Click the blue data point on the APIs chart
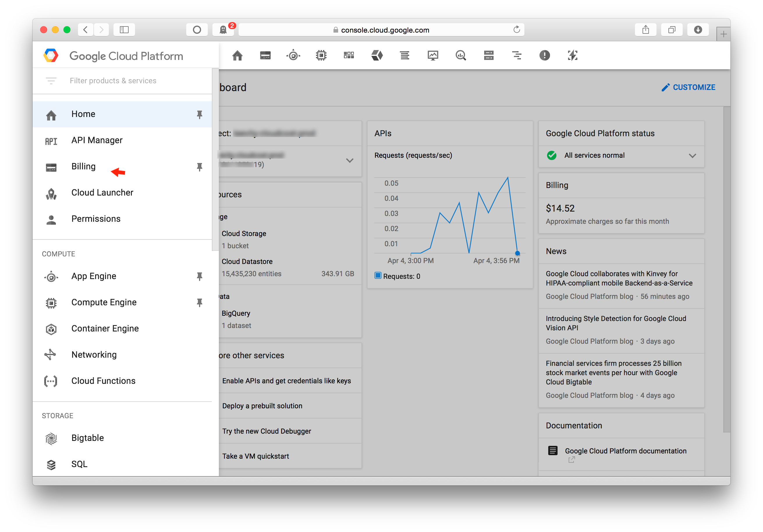The width and height of the screenshot is (763, 532). coord(517,253)
